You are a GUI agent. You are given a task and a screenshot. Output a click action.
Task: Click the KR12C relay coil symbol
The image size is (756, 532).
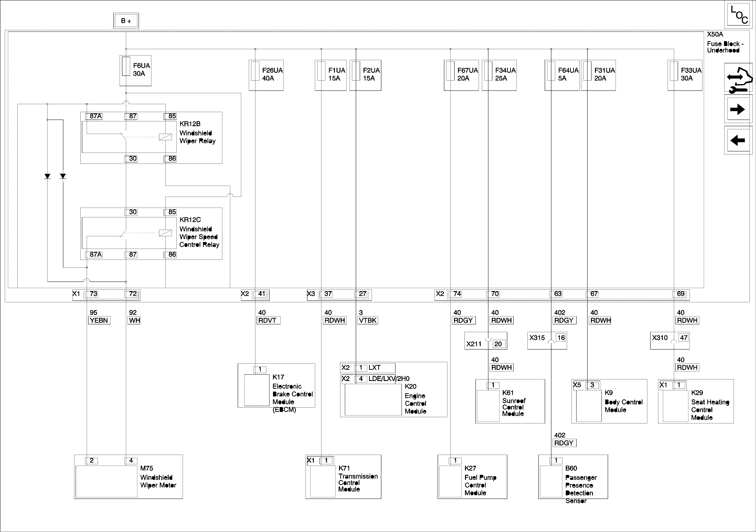[165, 233]
